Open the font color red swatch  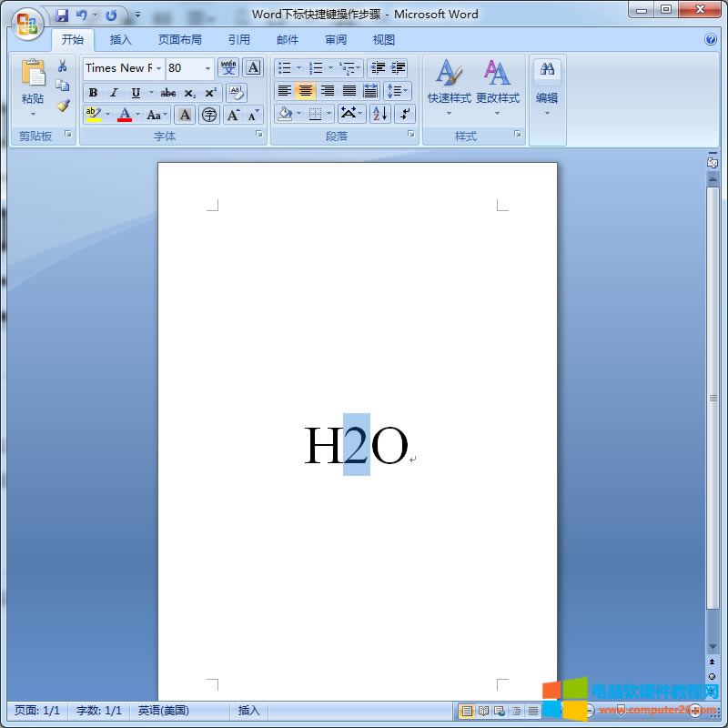click(x=125, y=115)
